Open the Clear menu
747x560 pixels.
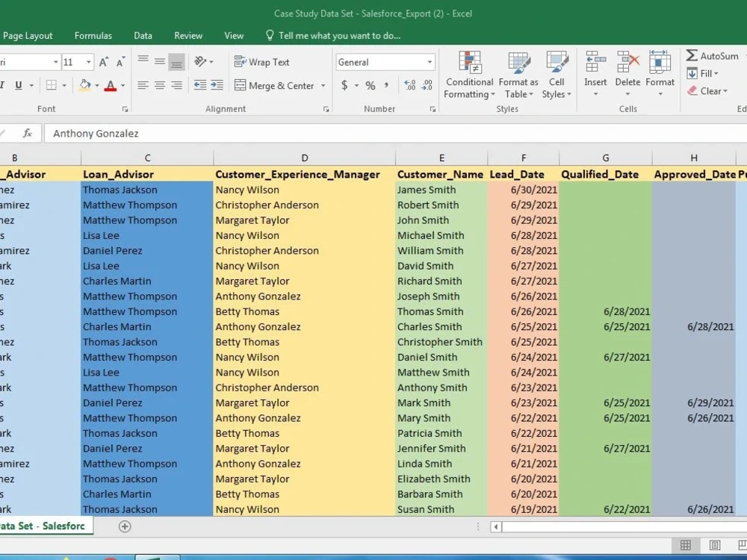(x=707, y=91)
